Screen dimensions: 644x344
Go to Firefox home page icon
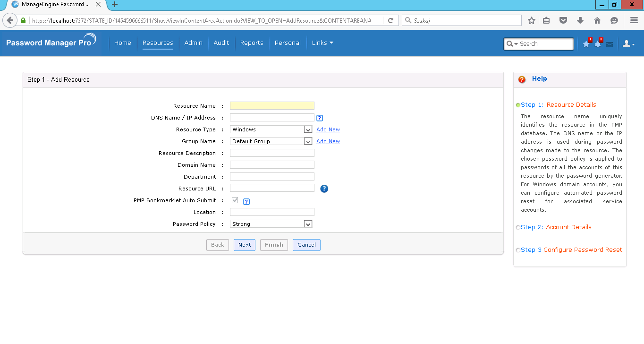[597, 21]
